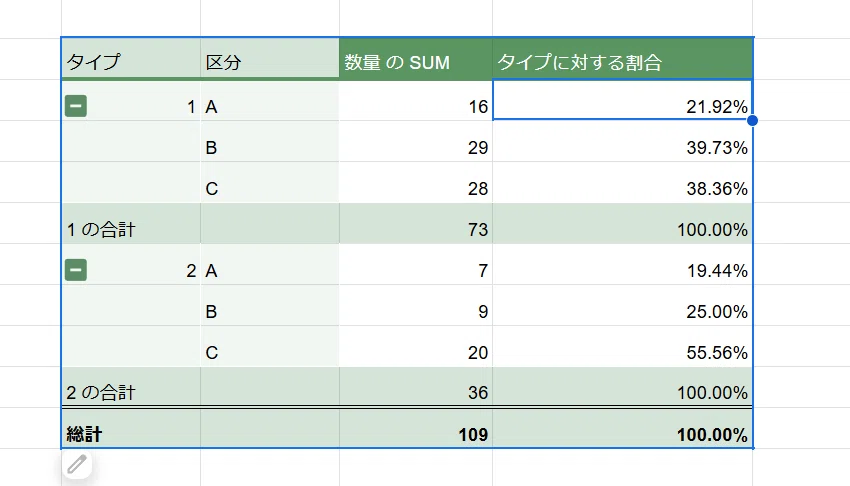This screenshot has height=486, width=850.
Task: Select the cell showing 21.92%
Action: coord(622,100)
